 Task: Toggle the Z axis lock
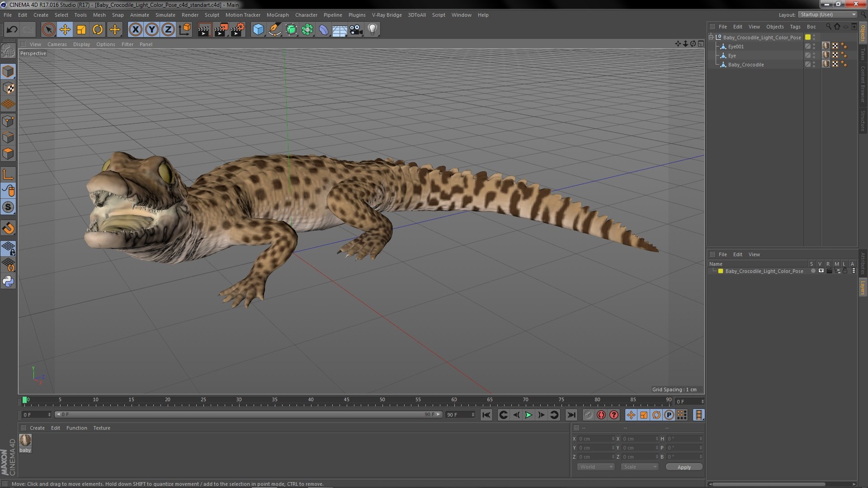pyautogui.click(x=168, y=30)
